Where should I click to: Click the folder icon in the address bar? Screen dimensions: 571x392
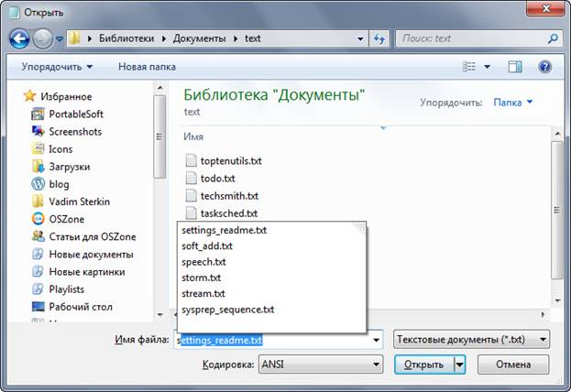[74, 38]
